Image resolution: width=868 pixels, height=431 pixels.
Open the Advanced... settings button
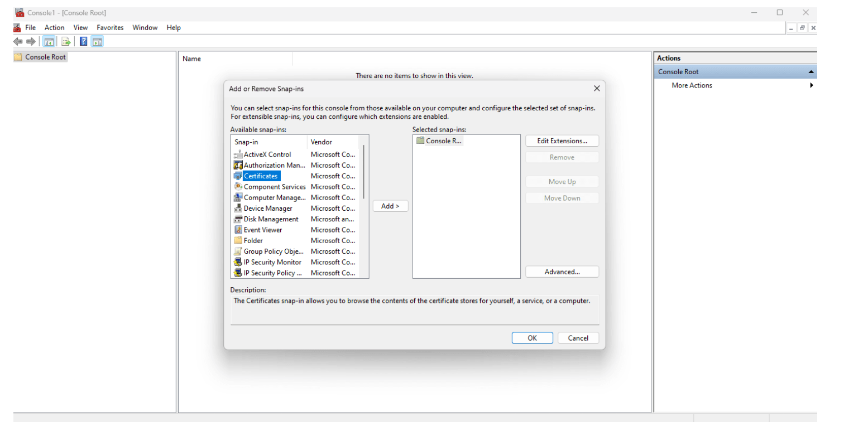pyautogui.click(x=562, y=272)
